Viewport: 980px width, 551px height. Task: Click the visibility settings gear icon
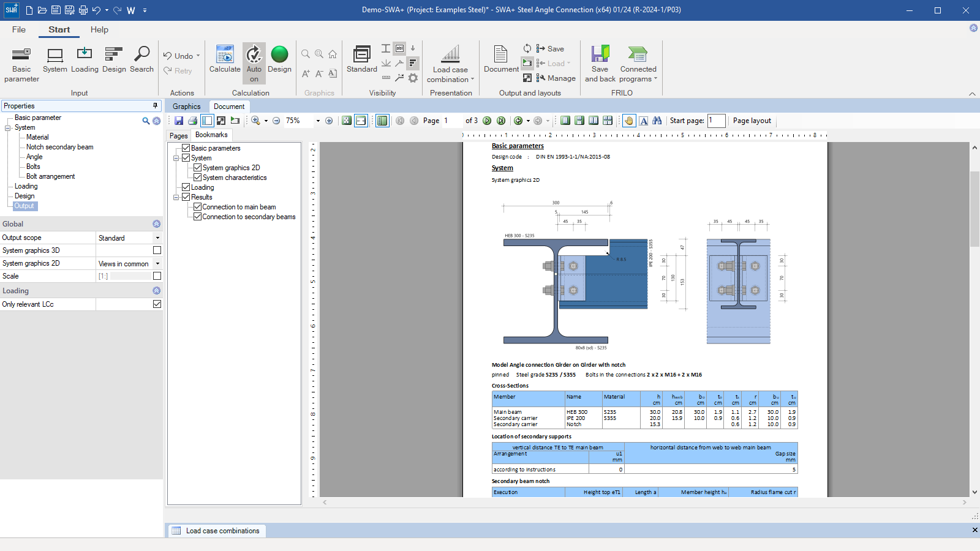point(413,78)
